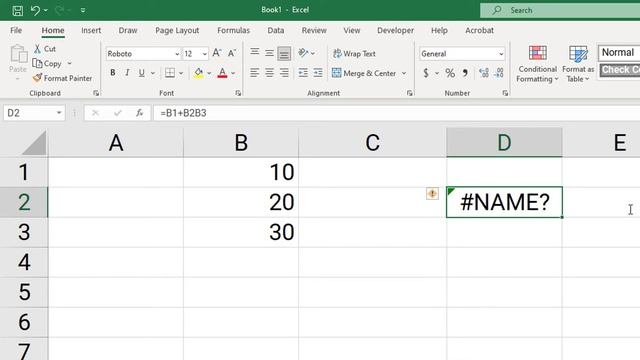Image resolution: width=640 pixels, height=360 pixels.
Task: Open Format as Table menu
Action: click(578, 64)
